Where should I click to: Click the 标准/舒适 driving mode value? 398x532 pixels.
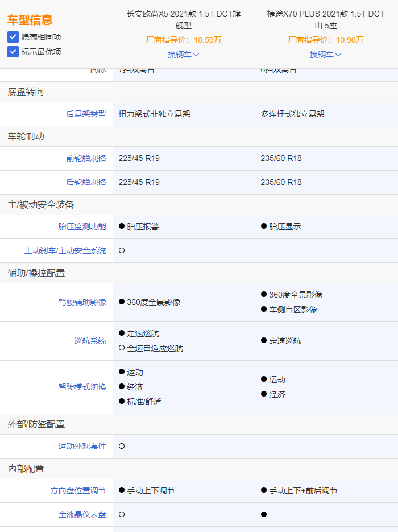click(x=144, y=402)
